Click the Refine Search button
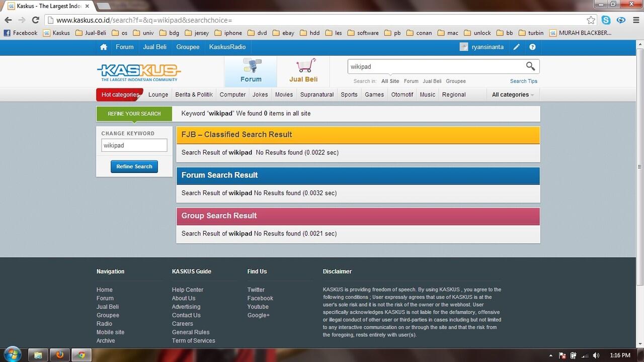This screenshot has height=362, width=644. click(134, 166)
